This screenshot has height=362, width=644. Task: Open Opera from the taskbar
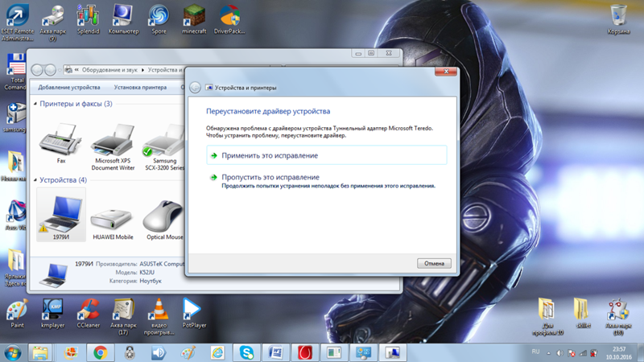tap(305, 352)
